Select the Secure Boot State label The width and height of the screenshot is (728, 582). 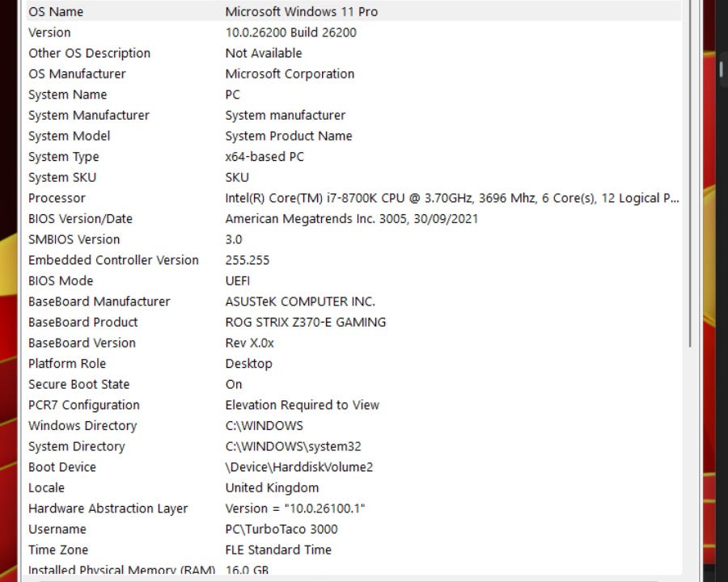(x=78, y=384)
